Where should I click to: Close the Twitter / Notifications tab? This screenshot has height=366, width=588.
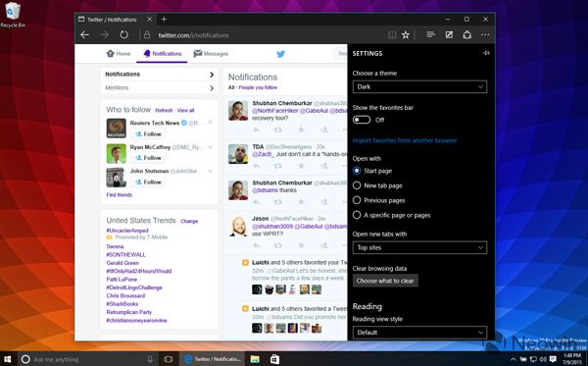149,20
